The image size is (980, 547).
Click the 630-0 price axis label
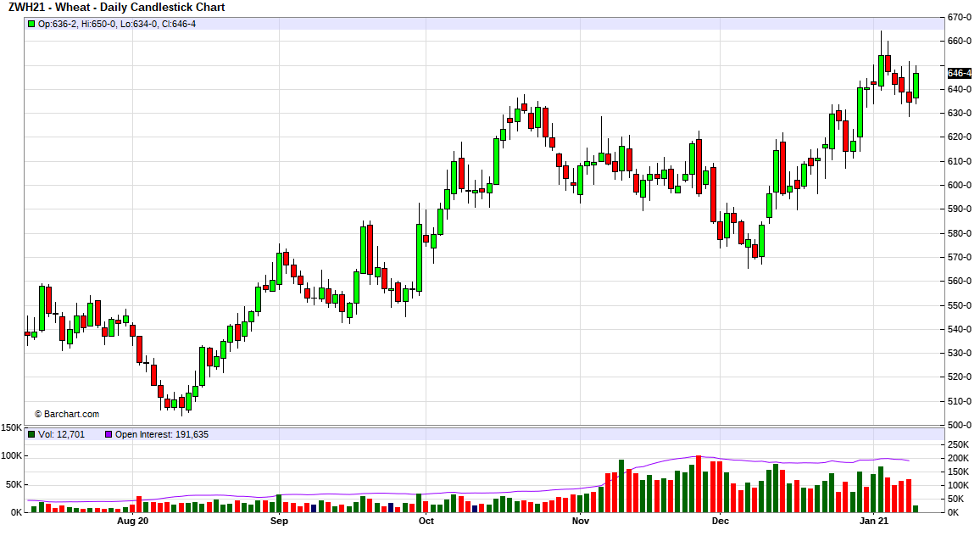pos(960,113)
